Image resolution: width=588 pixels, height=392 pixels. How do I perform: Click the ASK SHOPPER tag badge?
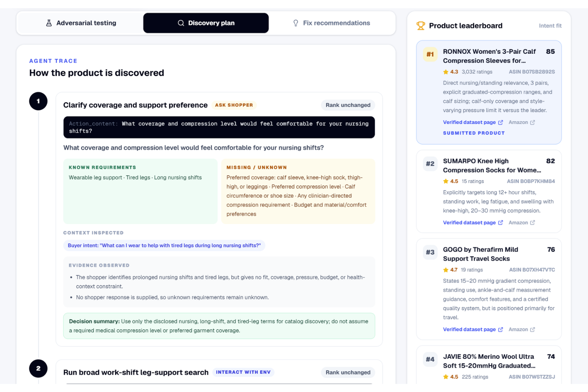pos(234,105)
